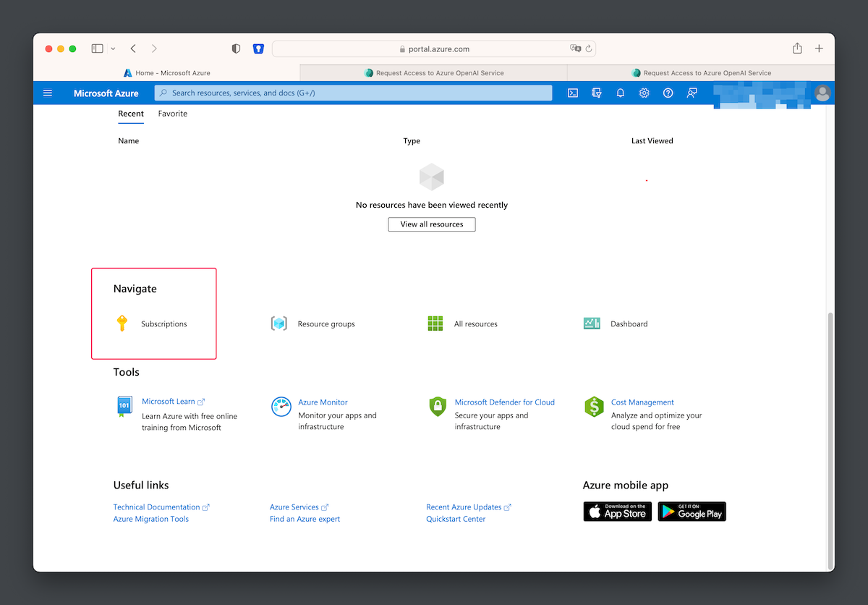
Task: Click the Azure Monitor gauge icon
Action: (281, 406)
